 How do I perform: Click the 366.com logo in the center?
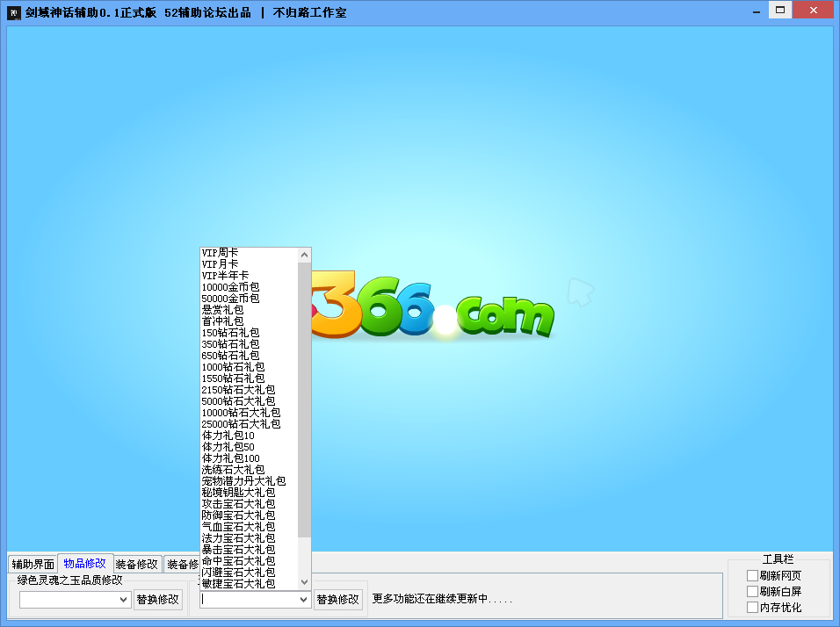pos(432,307)
